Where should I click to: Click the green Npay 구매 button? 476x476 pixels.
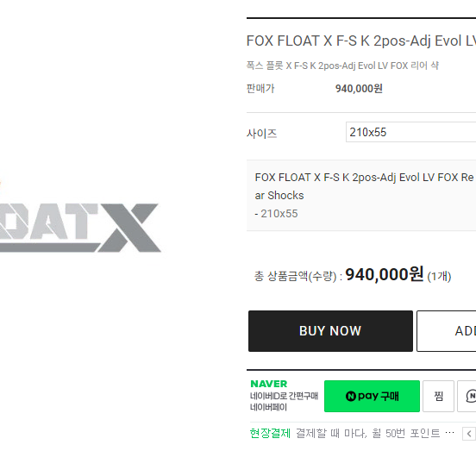tap(372, 396)
